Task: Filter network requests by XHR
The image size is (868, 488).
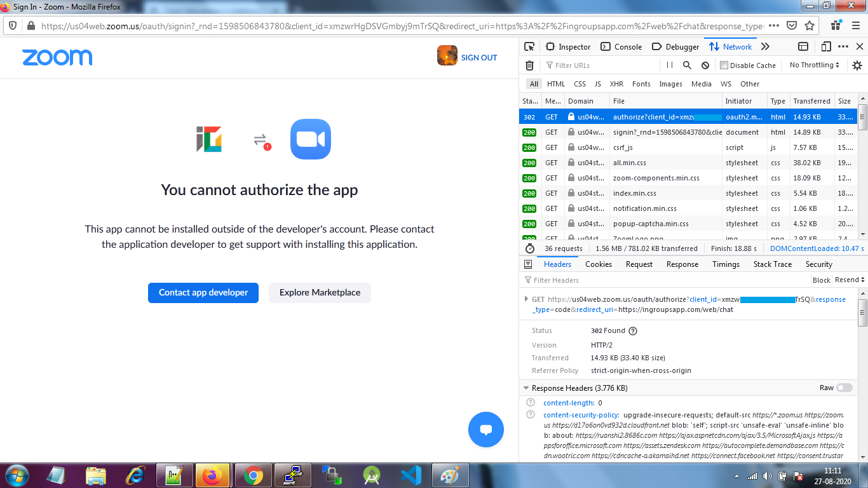Action: tap(616, 84)
